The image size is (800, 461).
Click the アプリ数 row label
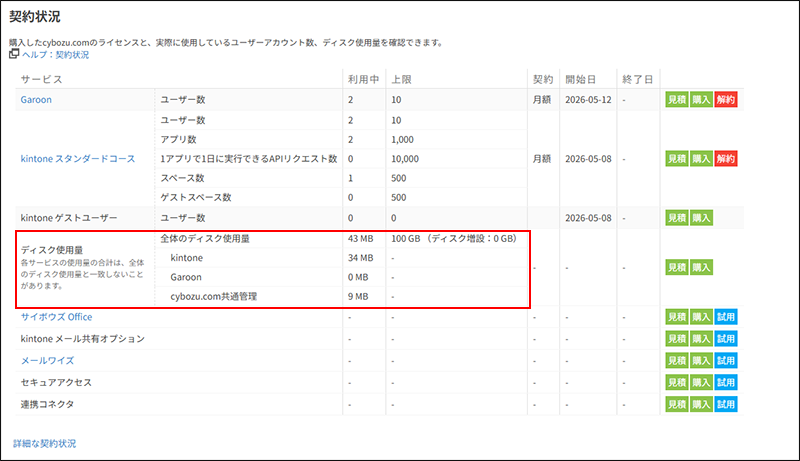(x=178, y=140)
